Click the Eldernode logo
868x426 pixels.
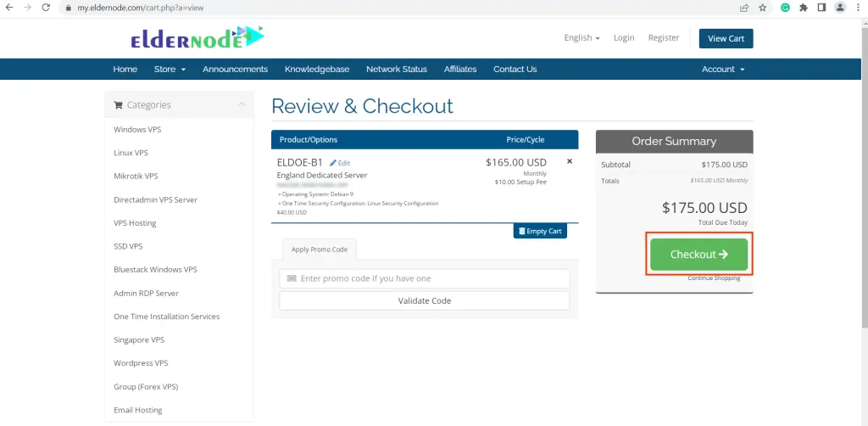pos(198,37)
